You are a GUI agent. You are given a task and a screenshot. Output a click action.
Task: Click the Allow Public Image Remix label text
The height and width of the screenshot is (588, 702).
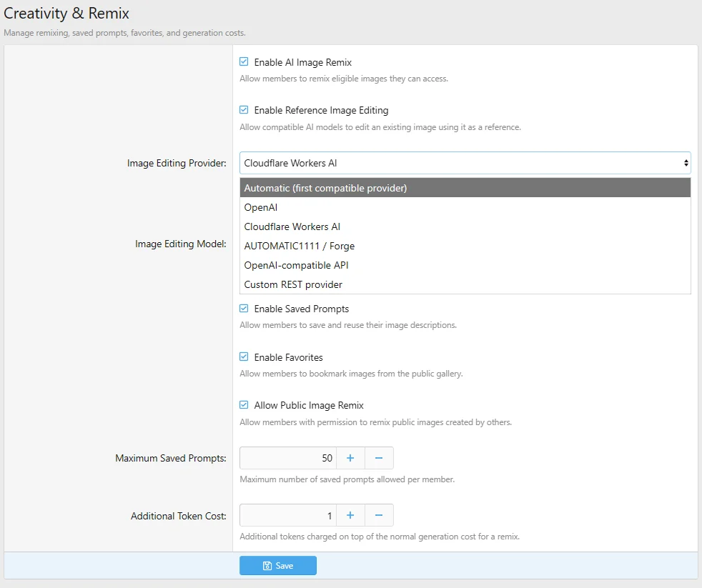[x=309, y=405]
